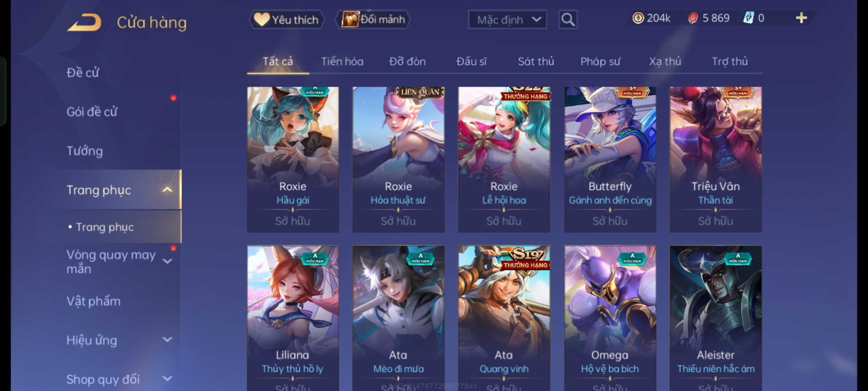
Task: Select Triệu Vân Thần tài skin card
Action: coord(716,159)
